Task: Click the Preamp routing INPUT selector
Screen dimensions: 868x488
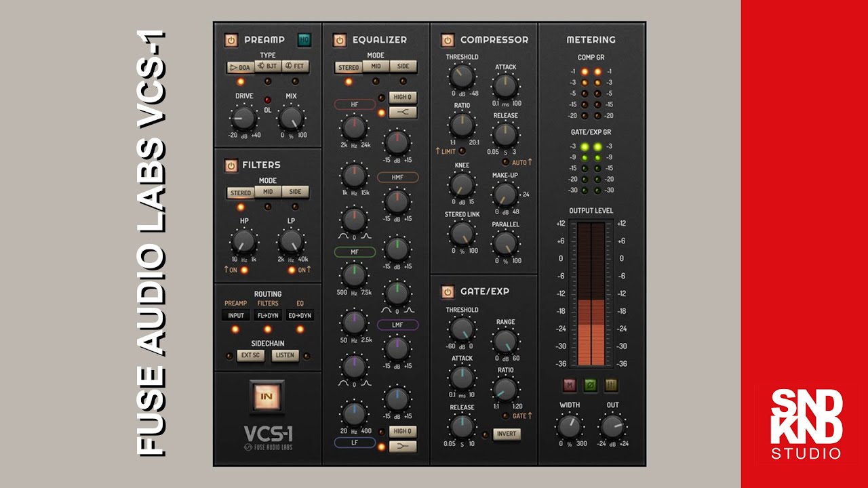Action: click(x=236, y=315)
